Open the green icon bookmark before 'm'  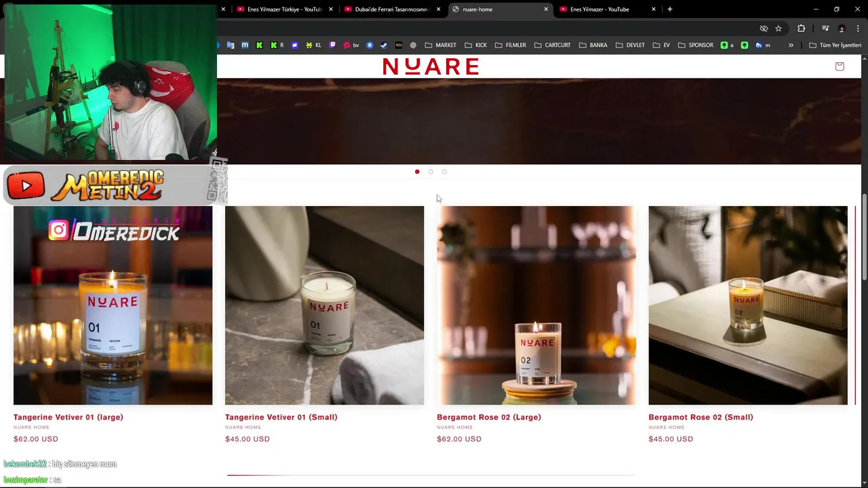pyautogui.click(x=744, y=45)
